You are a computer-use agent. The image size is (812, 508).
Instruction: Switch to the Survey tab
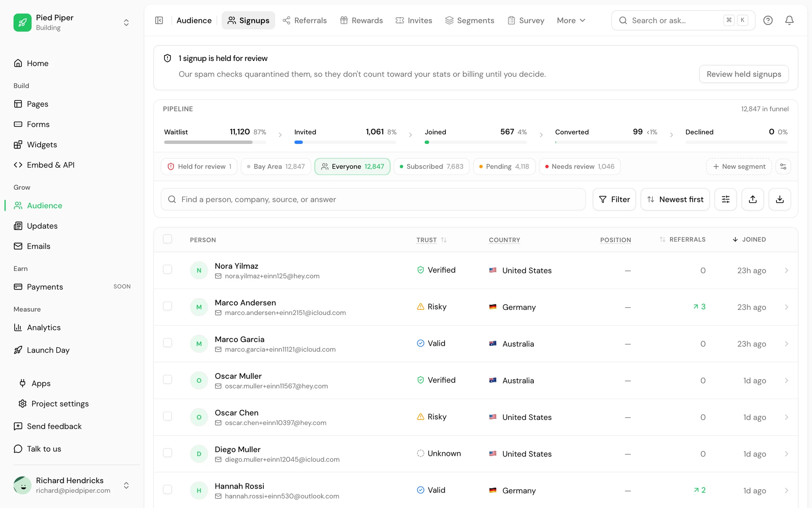coord(526,20)
